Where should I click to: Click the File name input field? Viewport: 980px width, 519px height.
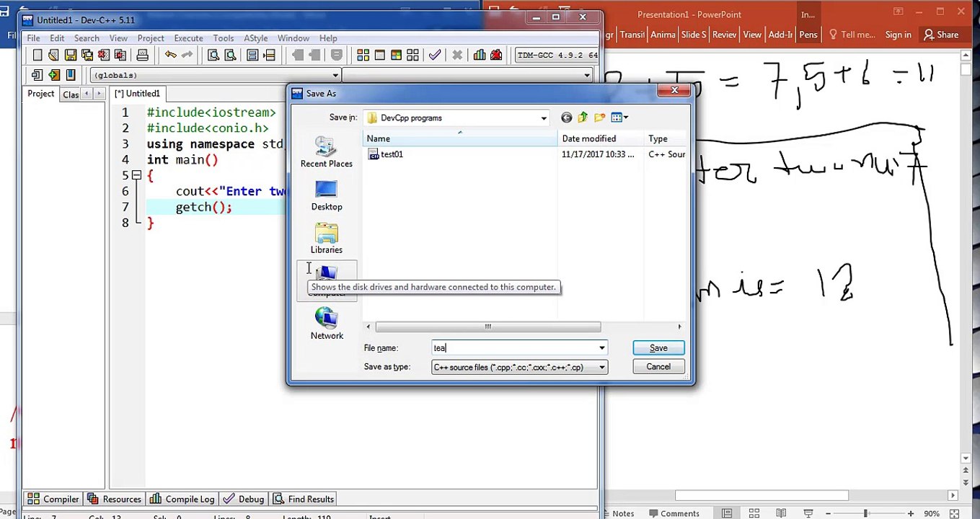(513, 348)
